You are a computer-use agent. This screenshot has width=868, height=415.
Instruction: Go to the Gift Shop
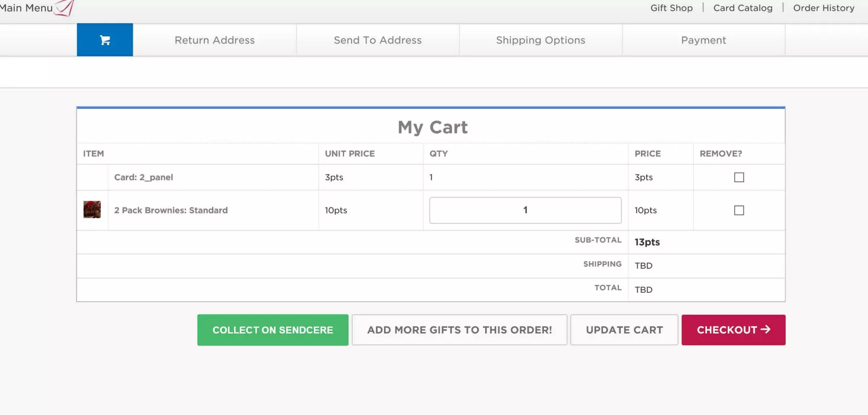[671, 8]
